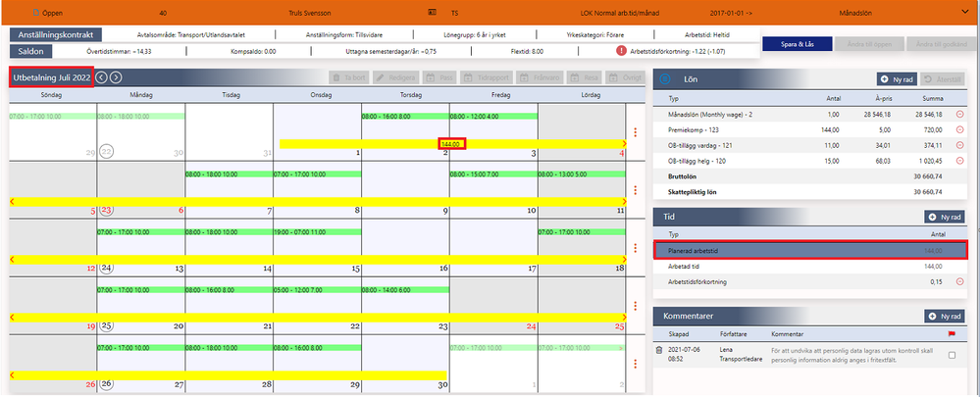Screen dimensions: 980x397
Task: Remove OB-tillägg helg row minus icon
Action: tap(959, 161)
